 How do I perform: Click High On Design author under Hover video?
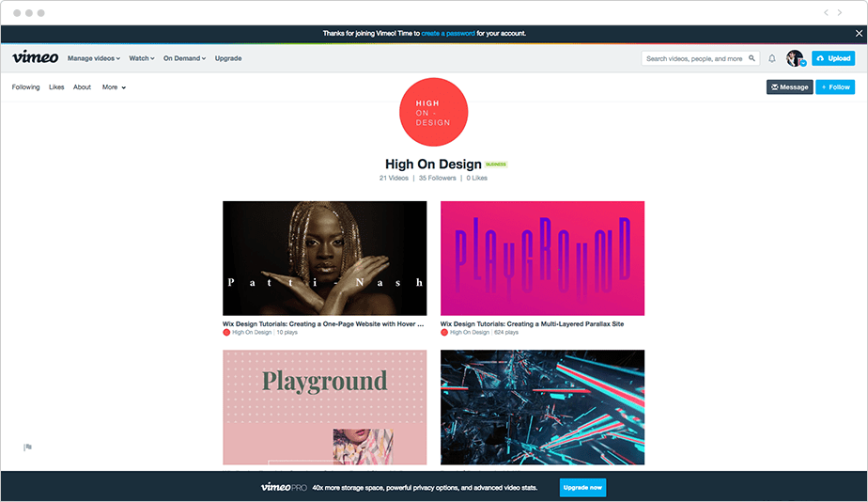[252, 333]
